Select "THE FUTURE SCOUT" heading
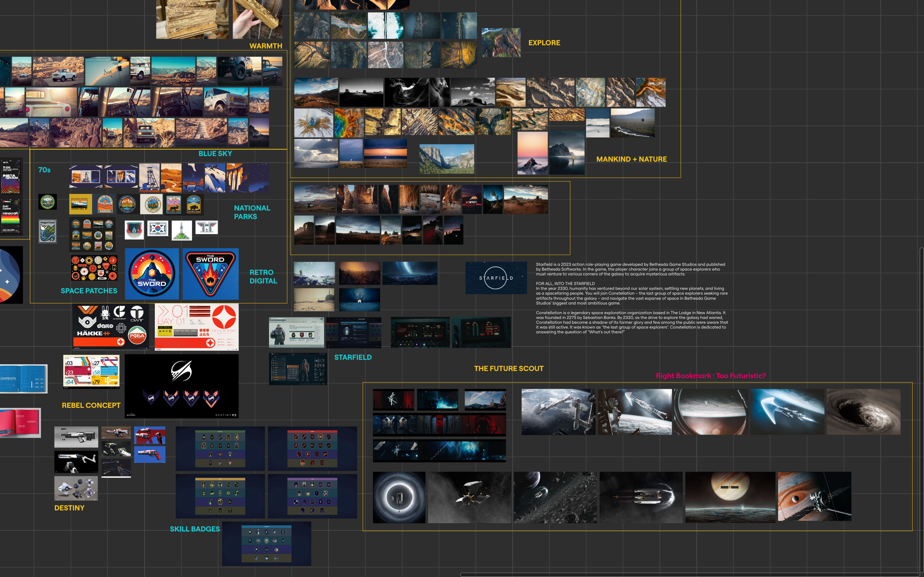 508,369
